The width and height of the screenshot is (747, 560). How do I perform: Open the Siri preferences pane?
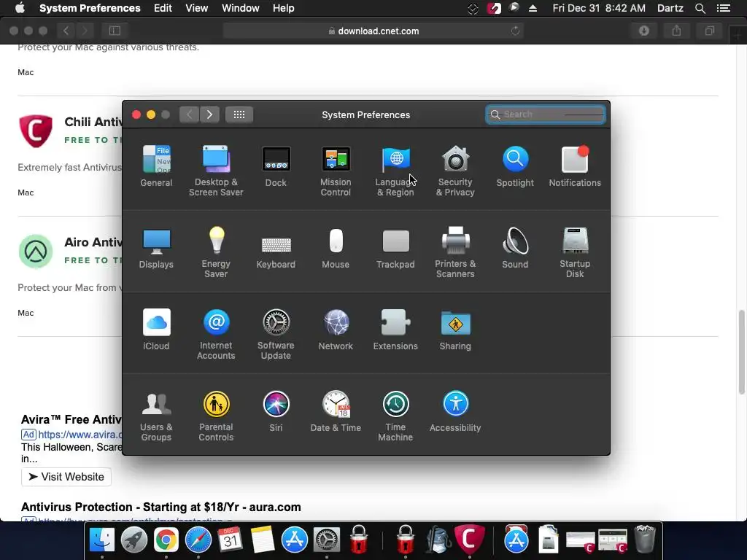tap(276, 411)
